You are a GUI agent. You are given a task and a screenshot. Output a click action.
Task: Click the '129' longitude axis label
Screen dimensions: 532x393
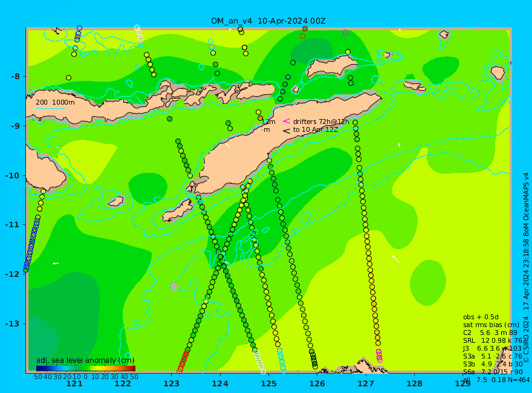coord(463,383)
